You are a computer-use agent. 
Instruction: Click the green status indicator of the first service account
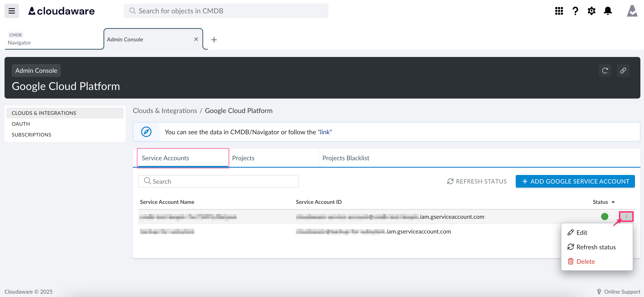(605, 217)
